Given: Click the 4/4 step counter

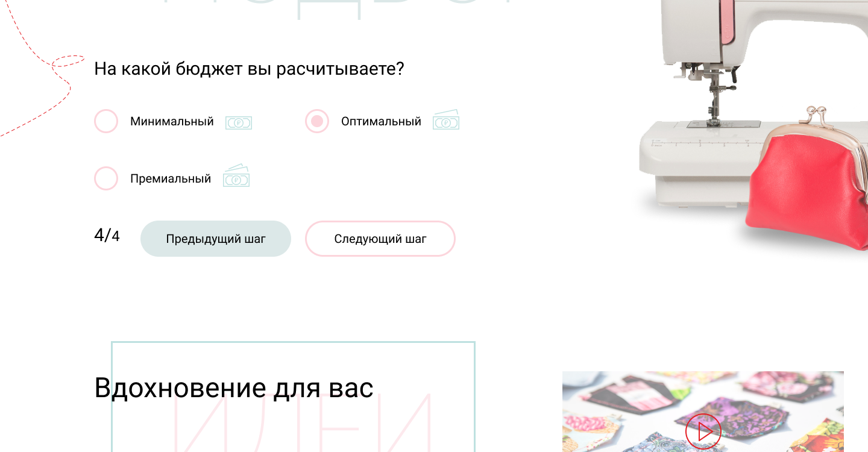Looking at the screenshot, I should (x=107, y=236).
